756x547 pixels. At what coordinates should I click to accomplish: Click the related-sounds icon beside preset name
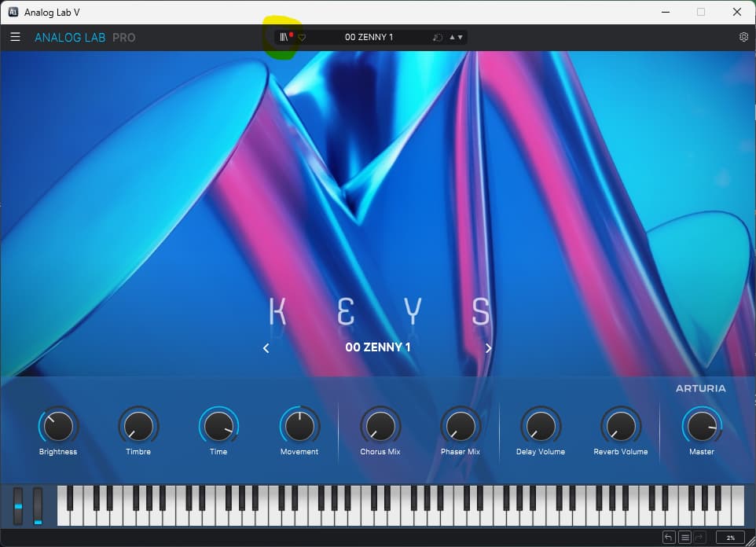point(438,38)
